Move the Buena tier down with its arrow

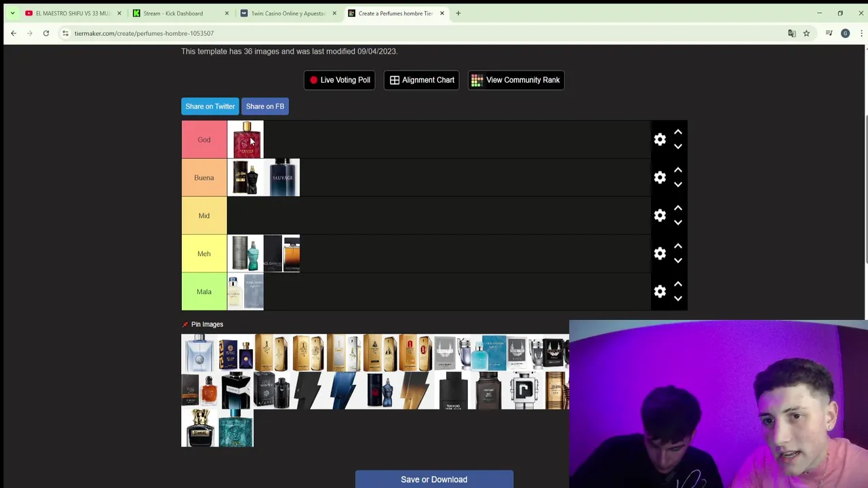[677, 184]
